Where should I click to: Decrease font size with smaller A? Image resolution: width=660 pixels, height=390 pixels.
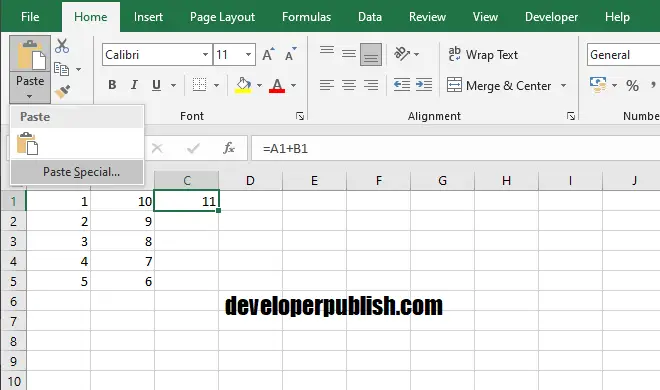[290, 55]
